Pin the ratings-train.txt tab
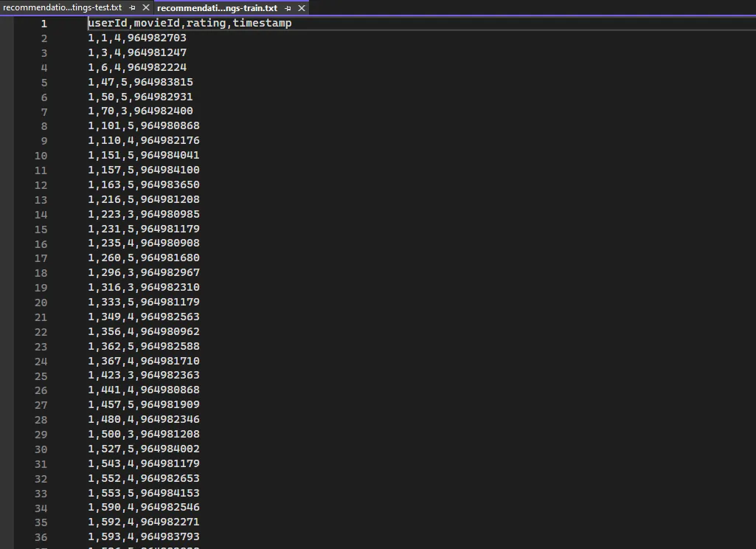The width and height of the screenshot is (756, 549). click(288, 8)
